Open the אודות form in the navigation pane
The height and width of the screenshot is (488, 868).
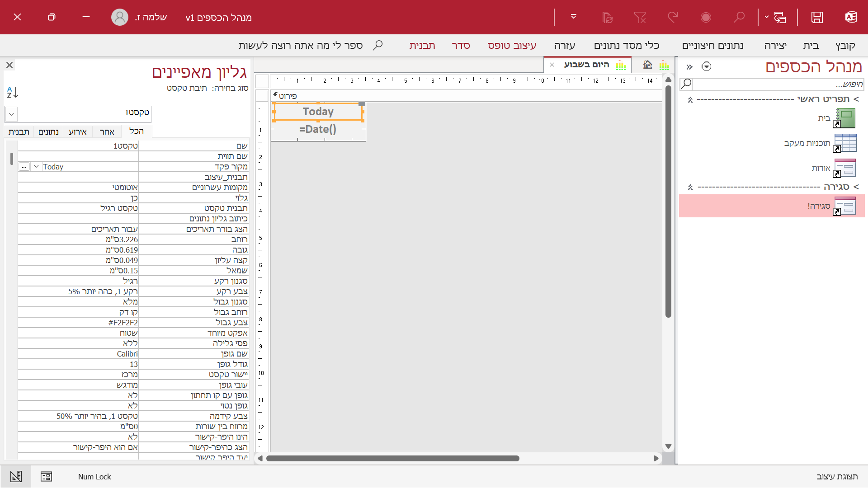coord(821,168)
